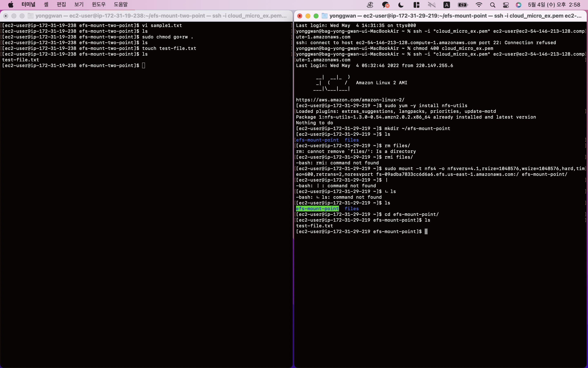Zoom the right terminal with green button
This screenshot has height=368, width=588.
click(x=316, y=16)
